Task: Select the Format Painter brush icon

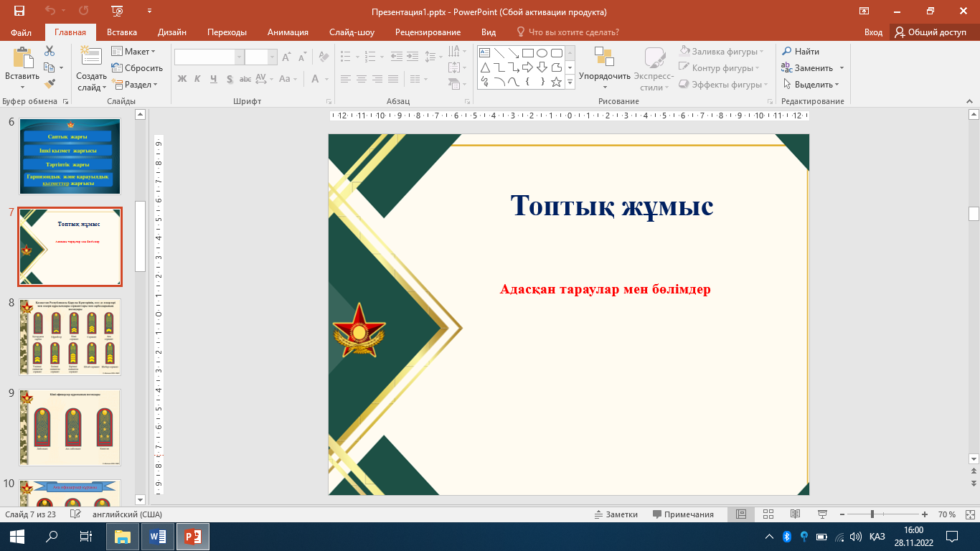Action: tap(50, 84)
